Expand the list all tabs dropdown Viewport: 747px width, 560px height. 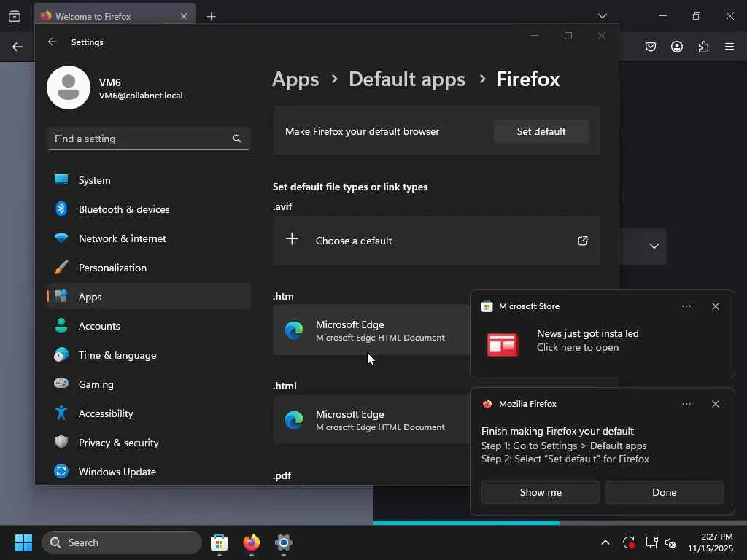click(602, 16)
